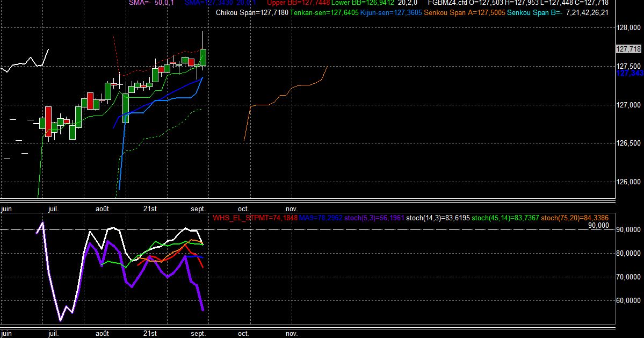Click the Senkou Span A=127,5005 label
The width and height of the screenshot is (644, 338).
(x=465, y=13)
